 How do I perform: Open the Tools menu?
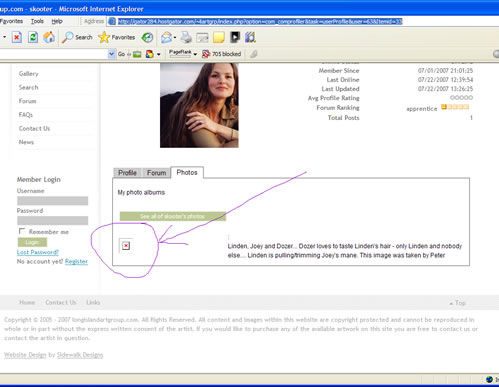point(37,21)
